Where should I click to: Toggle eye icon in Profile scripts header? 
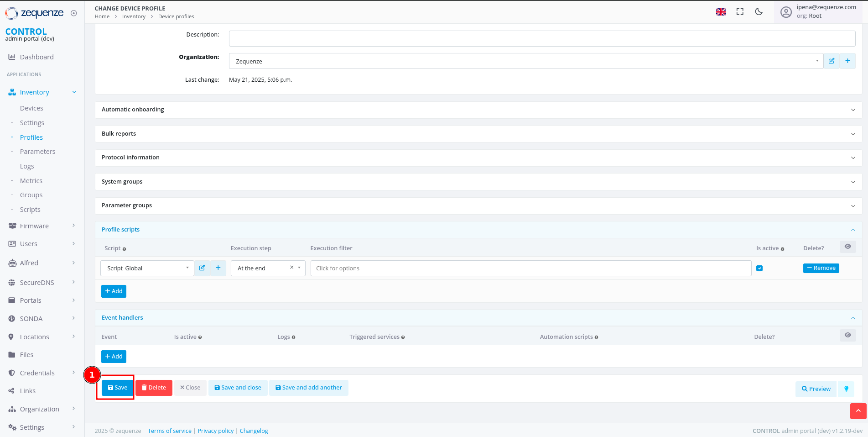(847, 247)
